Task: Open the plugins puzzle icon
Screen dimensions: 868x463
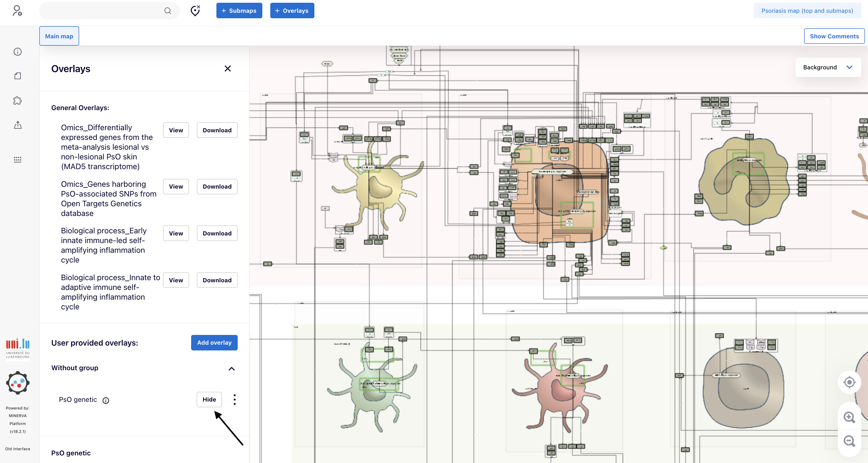Action: [x=18, y=100]
